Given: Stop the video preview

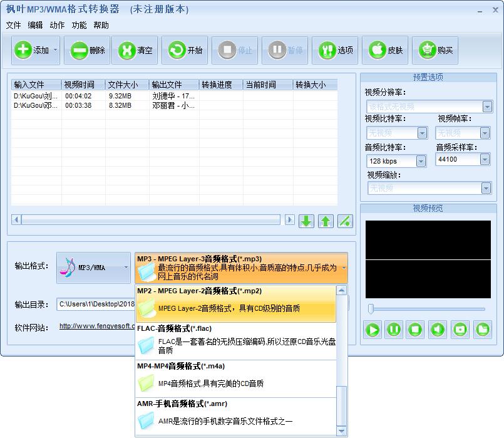Looking at the screenshot, I should point(415,330).
